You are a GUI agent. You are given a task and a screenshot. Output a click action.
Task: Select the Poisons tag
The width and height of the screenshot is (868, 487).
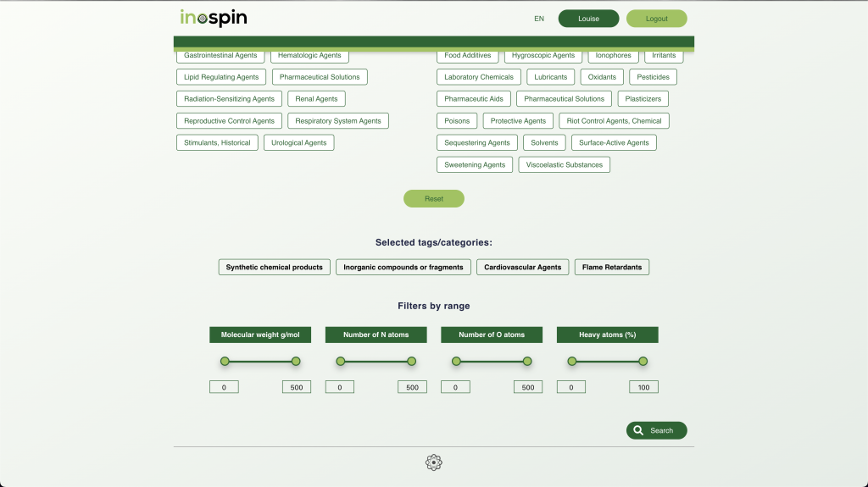[x=457, y=120]
